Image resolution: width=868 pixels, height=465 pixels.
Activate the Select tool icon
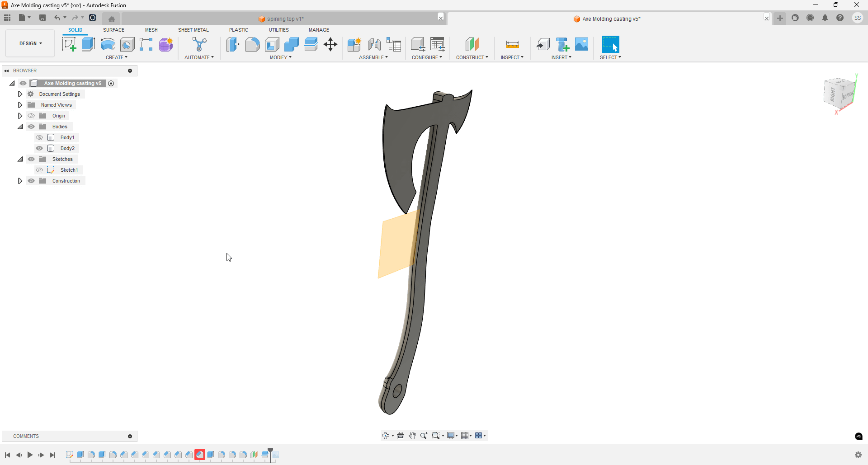click(x=610, y=44)
